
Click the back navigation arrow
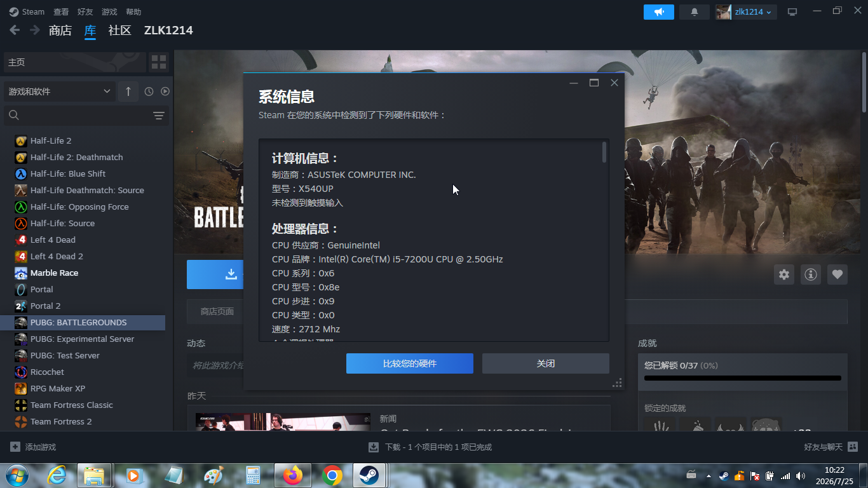(15, 30)
